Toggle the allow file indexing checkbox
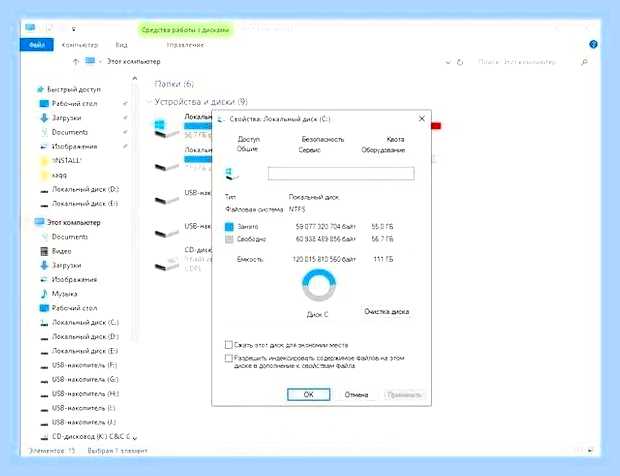The image size is (620, 476). [229, 358]
